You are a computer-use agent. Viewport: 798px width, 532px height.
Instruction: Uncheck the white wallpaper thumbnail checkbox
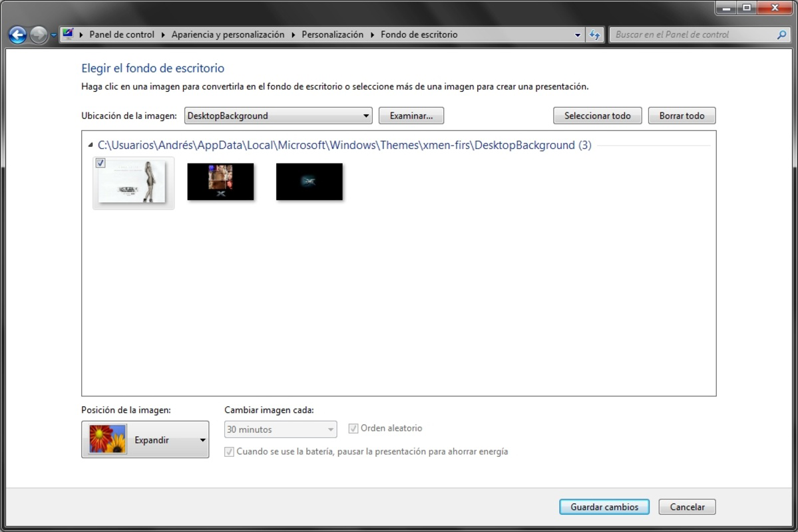[100, 164]
